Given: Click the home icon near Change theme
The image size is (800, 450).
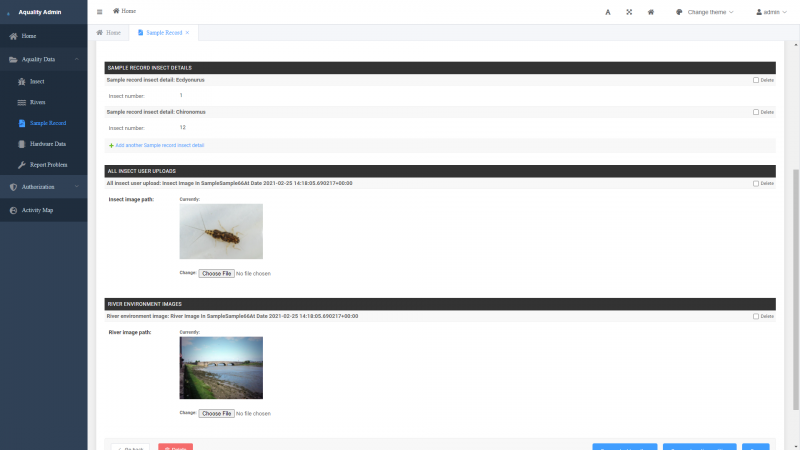Looking at the screenshot, I should tap(651, 12).
